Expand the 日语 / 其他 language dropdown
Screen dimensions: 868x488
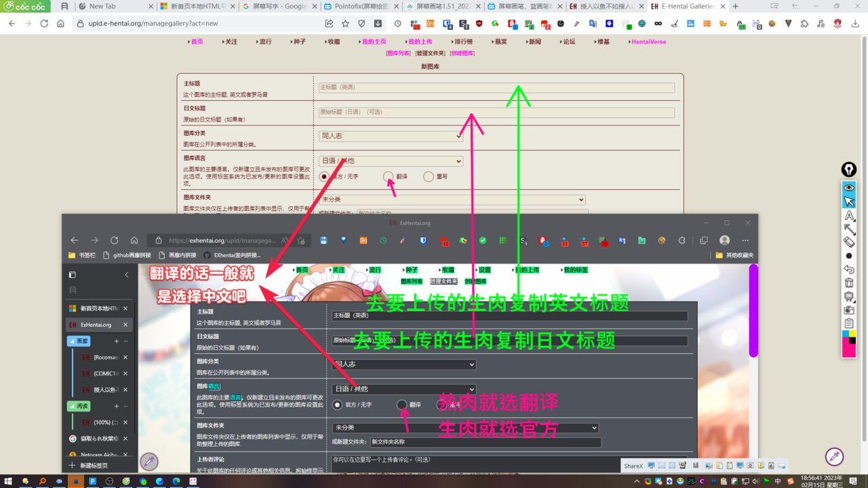391,161
